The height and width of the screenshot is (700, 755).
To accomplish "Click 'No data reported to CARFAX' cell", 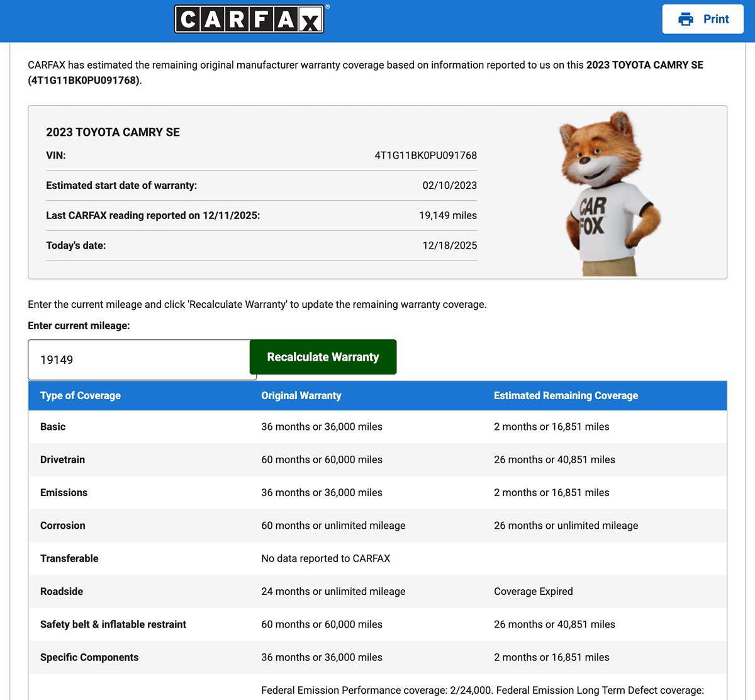I will click(x=325, y=558).
